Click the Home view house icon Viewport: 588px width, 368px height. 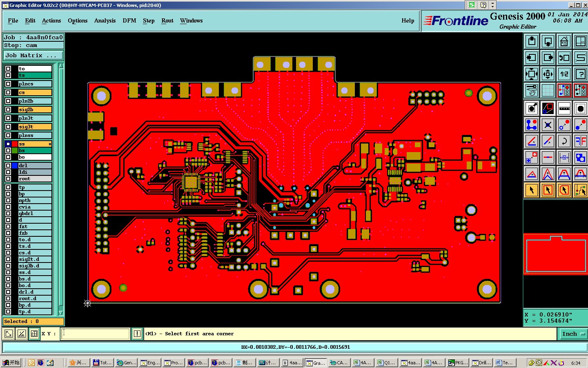[x=564, y=41]
